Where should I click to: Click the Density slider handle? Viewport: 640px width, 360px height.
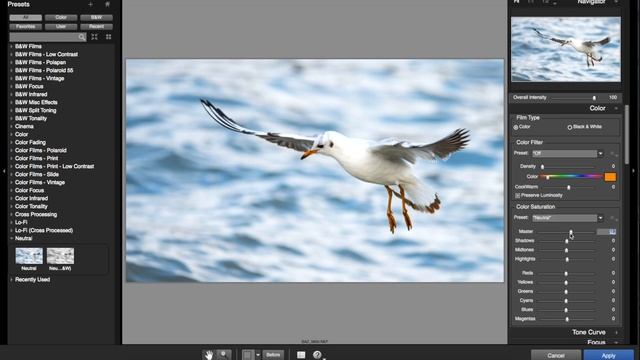[542, 167]
